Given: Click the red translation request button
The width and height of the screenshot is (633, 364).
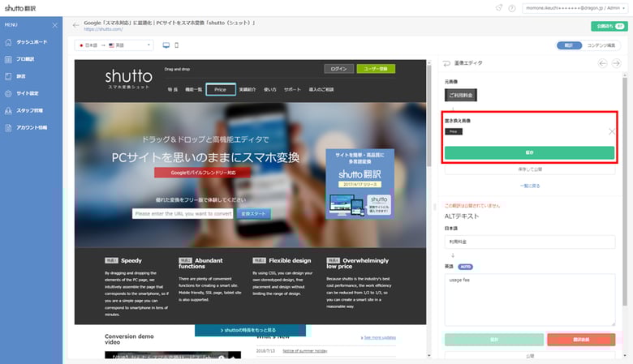Looking at the screenshot, I should pyautogui.click(x=581, y=340).
